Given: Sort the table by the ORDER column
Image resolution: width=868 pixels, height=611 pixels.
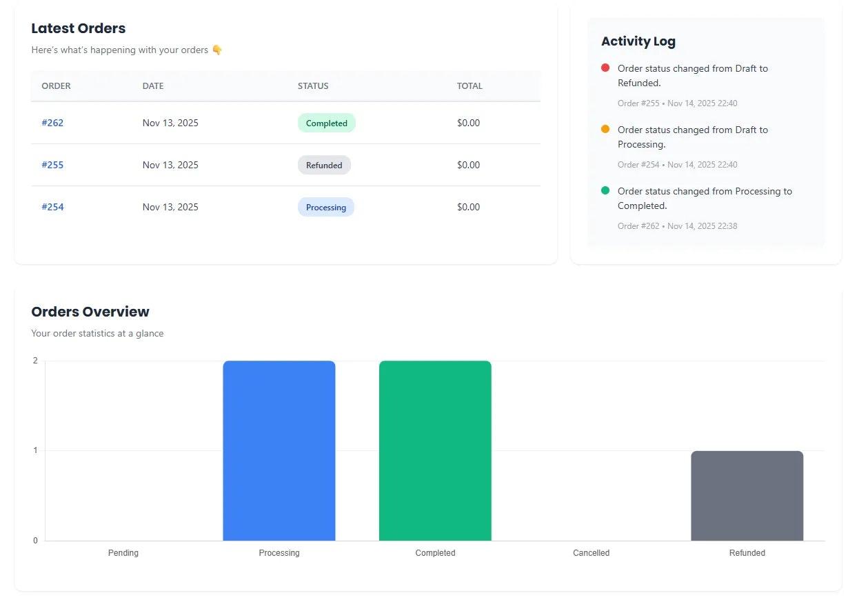Looking at the screenshot, I should pyautogui.click(x=56, y=86).
